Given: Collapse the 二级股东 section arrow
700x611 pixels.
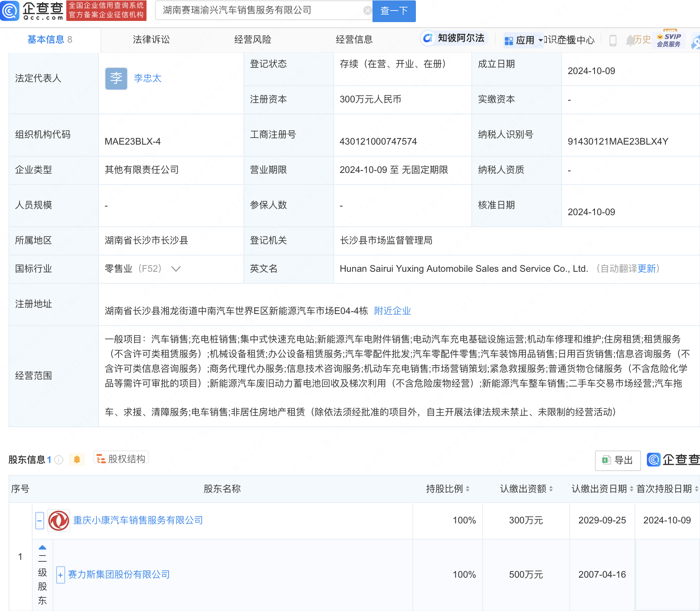Looking at the screenshot, I should pyautogui.click(x=43, y=547).
